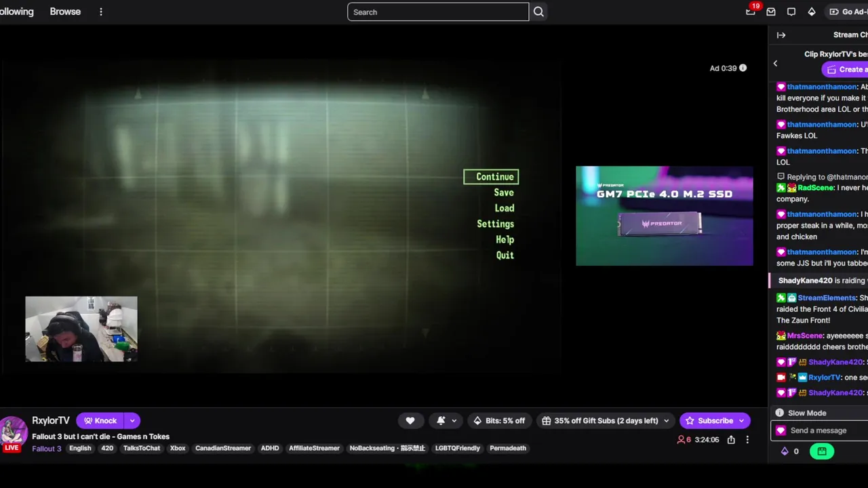Click the Slow Mode info icon
The height and width of the screenshot is (488, 868).
[x=780, y=413]
